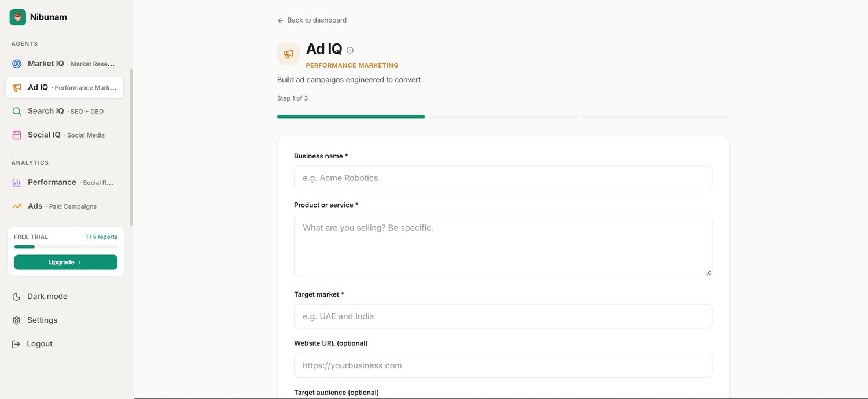Viewport: 868px width, 399px height.
Task: Click the third step progress bar segment
Action: pos(655,117)
